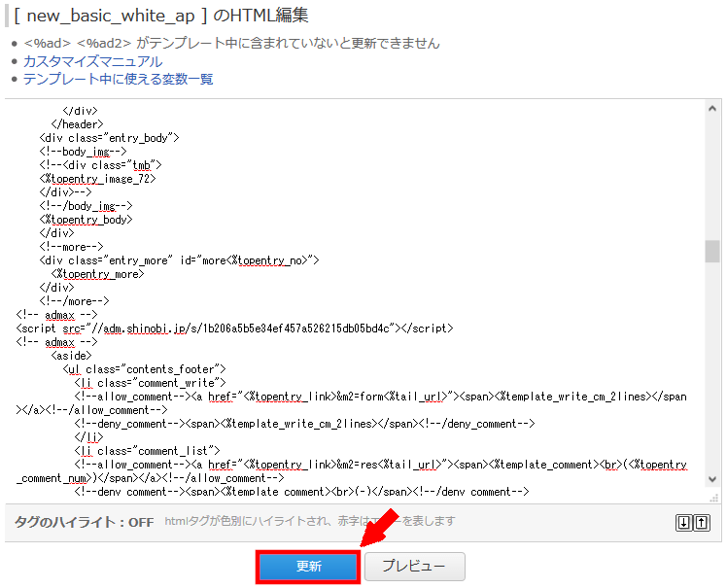Click the <div class="entry_more" line
Viewport: 727px width, 588px height.
(x=180, y=260)
